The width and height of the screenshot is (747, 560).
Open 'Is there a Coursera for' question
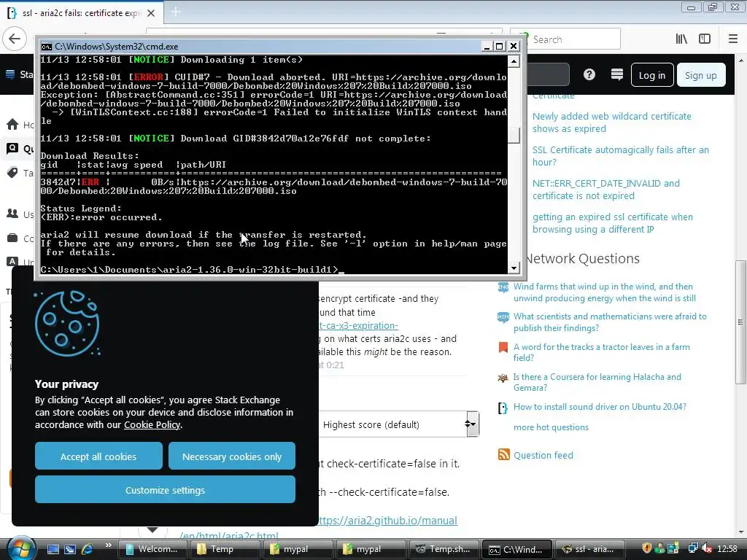click(597, 382)
